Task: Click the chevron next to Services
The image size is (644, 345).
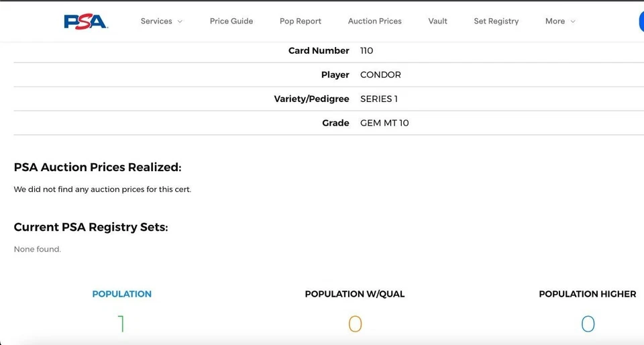Action: [x=180, y=21]
